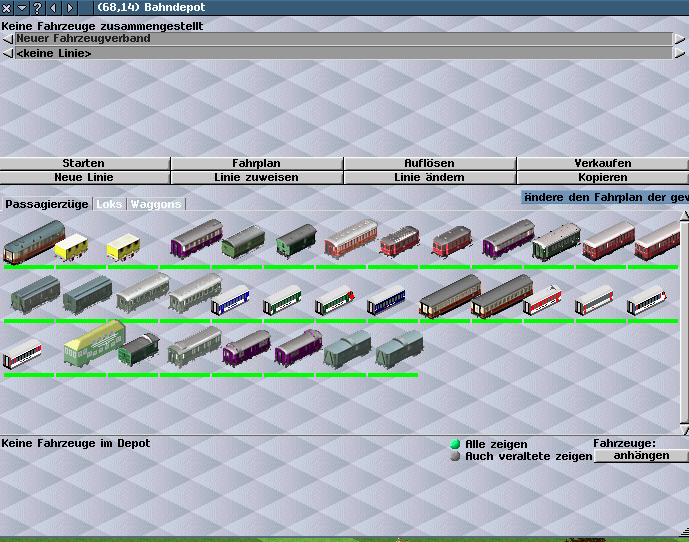Click the 'Neue Linie' button

(84, 177)
